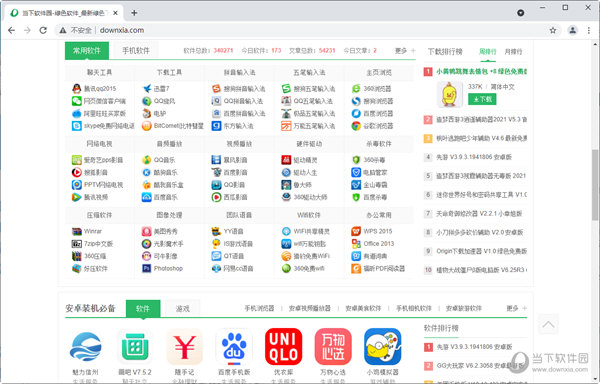Click the BitComet icon

click(147, 126)
